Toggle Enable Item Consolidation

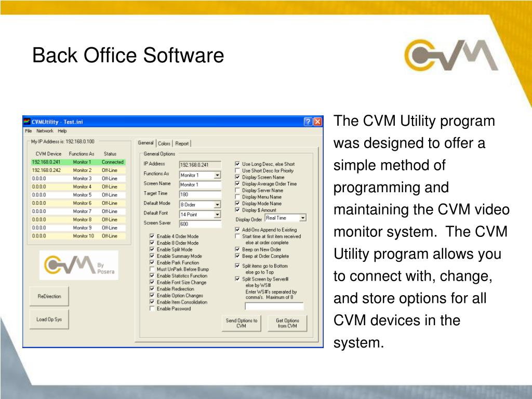(x=152, y=302)
